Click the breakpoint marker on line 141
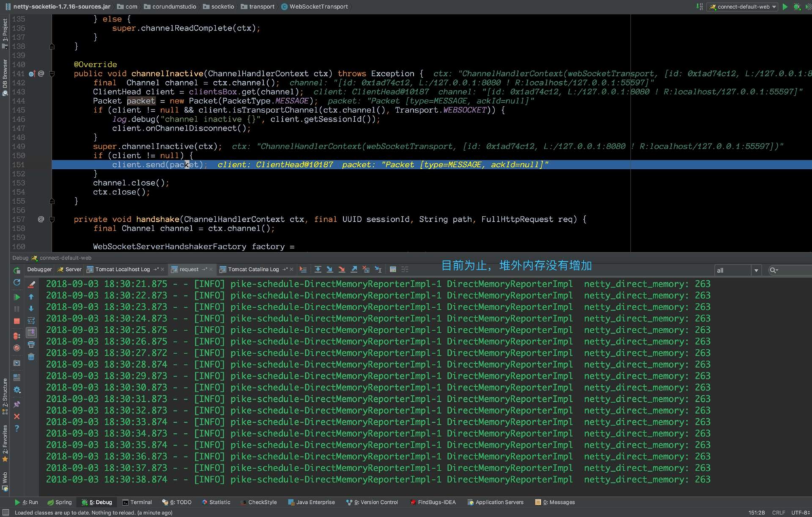812x517 pixels. tap(31, 74)
